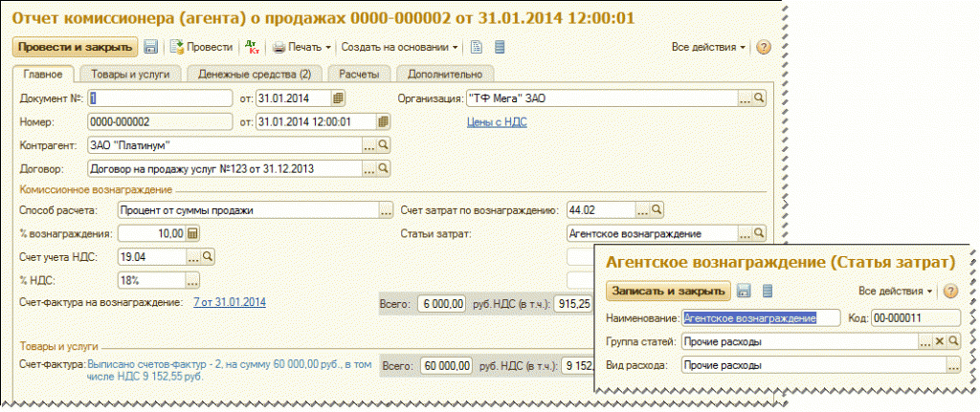Clear Группа статей with the X icon
Viewport: 980px width, 412px height.
click(939, 341)
